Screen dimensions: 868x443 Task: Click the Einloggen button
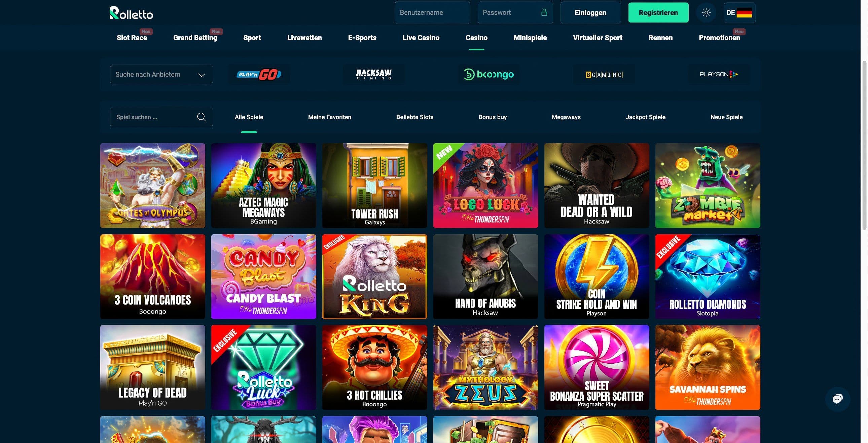point(590,12)
